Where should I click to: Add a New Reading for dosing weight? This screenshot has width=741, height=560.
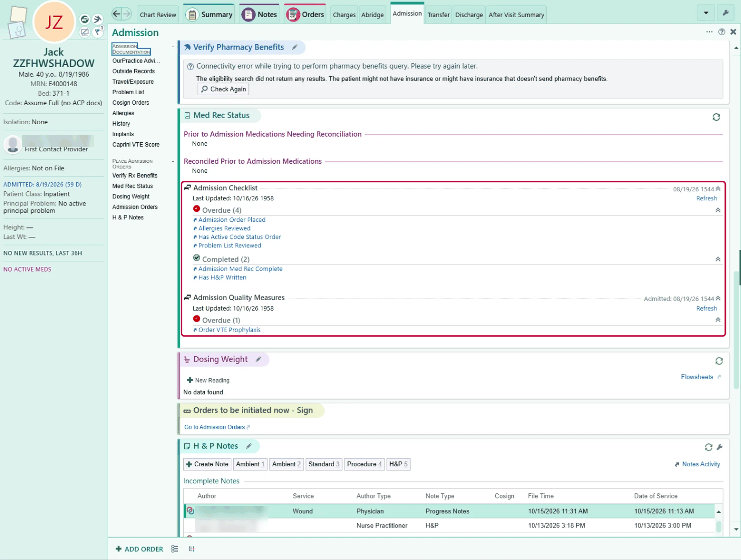pyautogui.click(x=208, y=381)
